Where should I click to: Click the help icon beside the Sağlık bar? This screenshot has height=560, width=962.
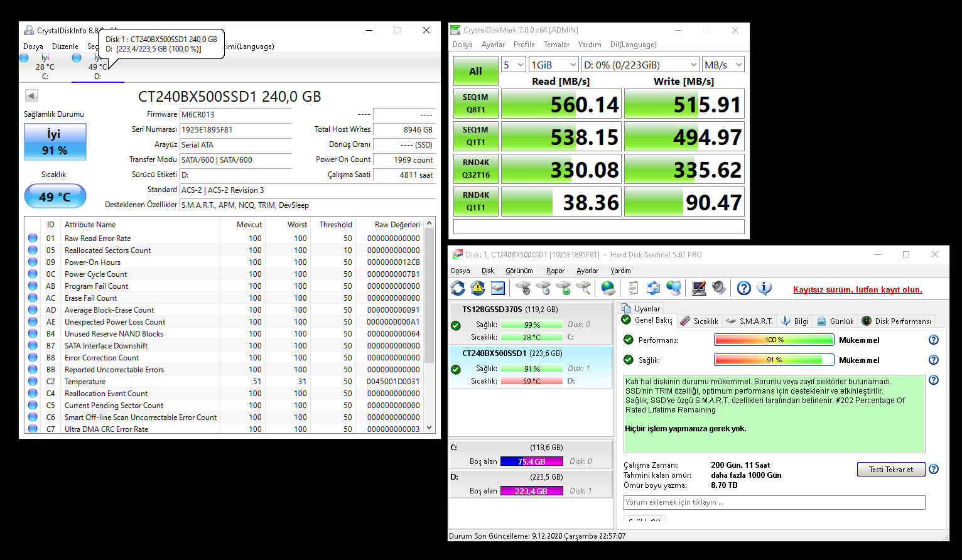934,360
